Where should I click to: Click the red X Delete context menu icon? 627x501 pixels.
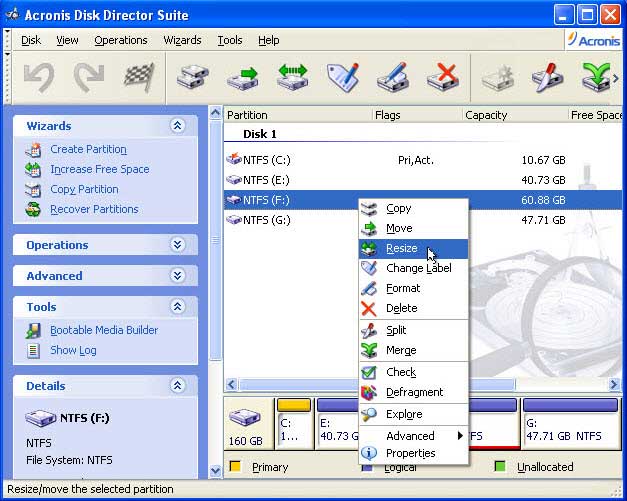click(369, 308)
